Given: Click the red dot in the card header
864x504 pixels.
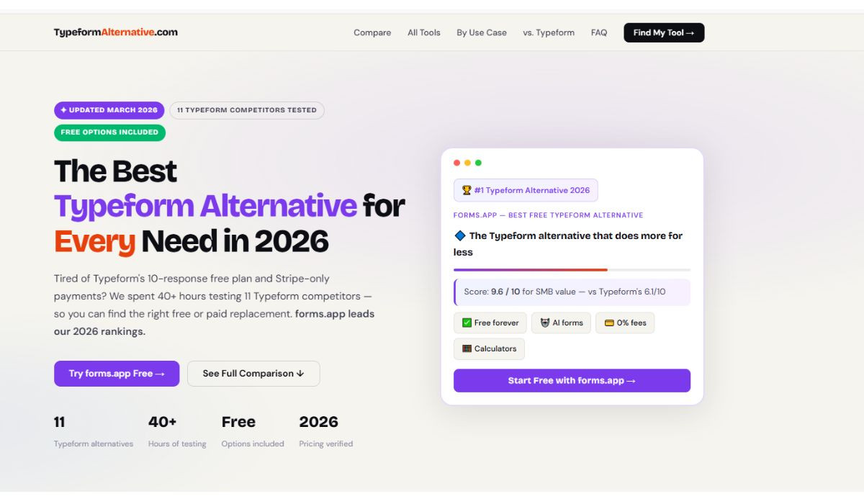Looking at the screenshot, I should point(456,163).
